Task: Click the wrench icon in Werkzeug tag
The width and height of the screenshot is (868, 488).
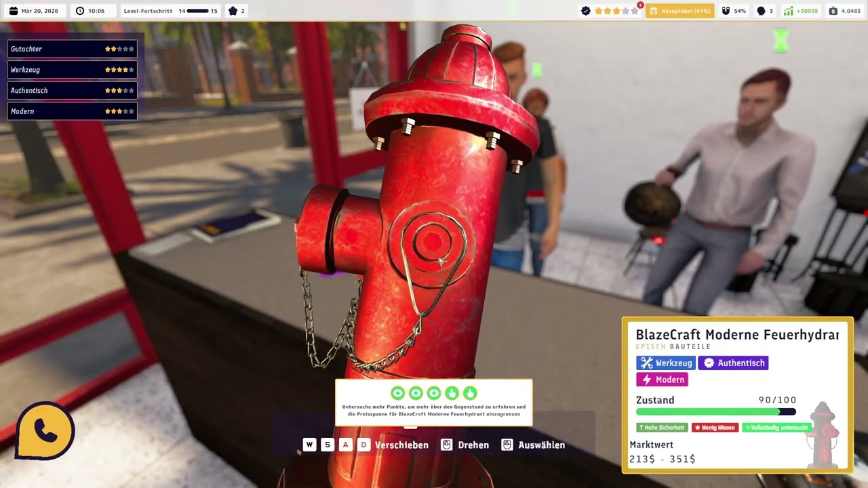Action: coord(646,363)
